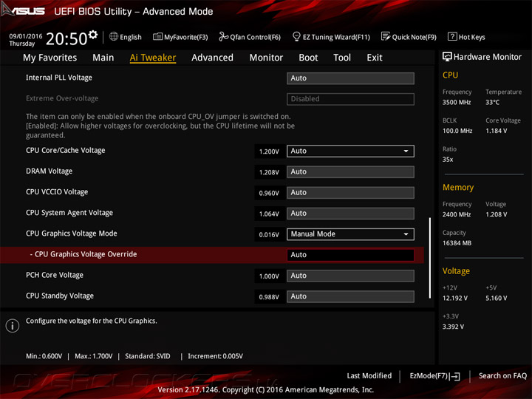Click the 16384 MB memory capacity value

(x=457, y=243)
